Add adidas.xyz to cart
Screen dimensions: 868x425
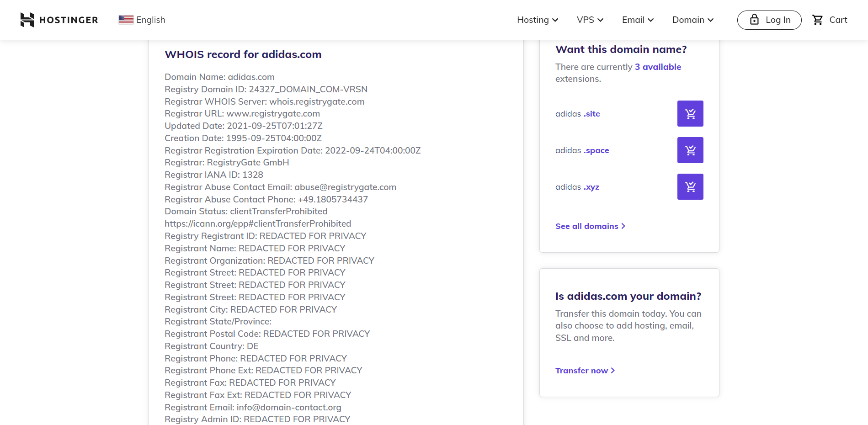[x=690, y=186]
